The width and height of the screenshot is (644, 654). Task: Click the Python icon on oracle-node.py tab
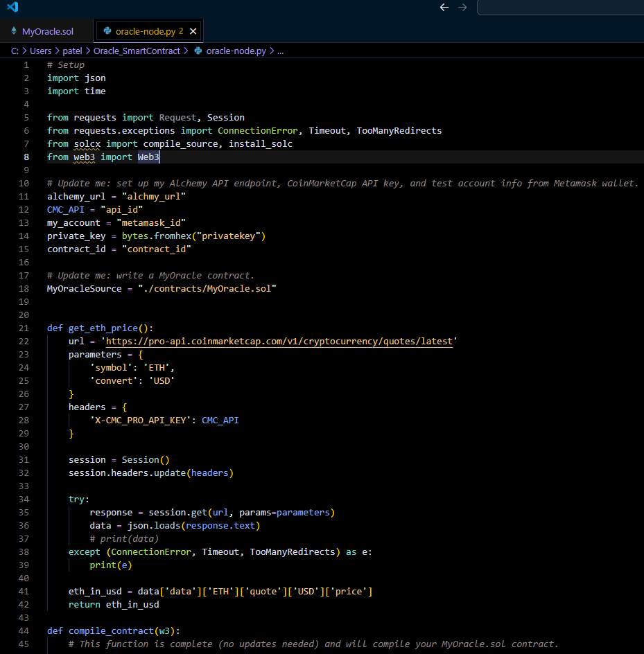107,31
